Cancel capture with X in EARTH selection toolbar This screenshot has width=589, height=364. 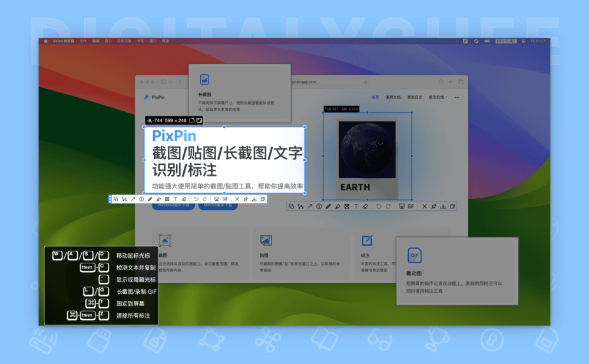[425, 206]
